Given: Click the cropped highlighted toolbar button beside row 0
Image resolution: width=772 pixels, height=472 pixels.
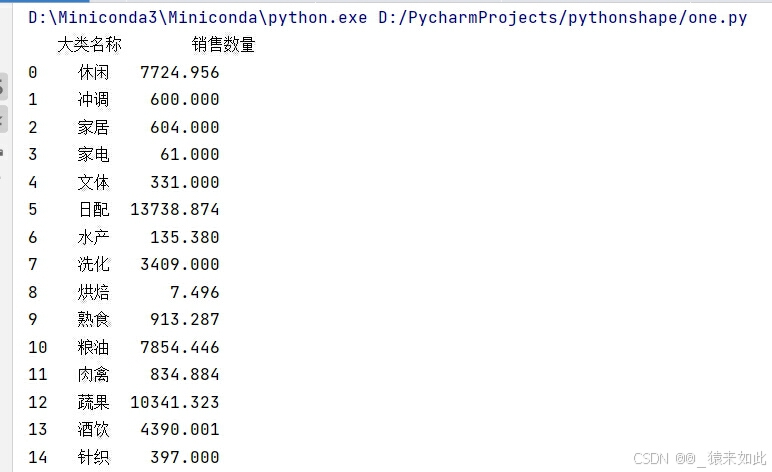Looking at the screenshot, I should tap(3, 86).
